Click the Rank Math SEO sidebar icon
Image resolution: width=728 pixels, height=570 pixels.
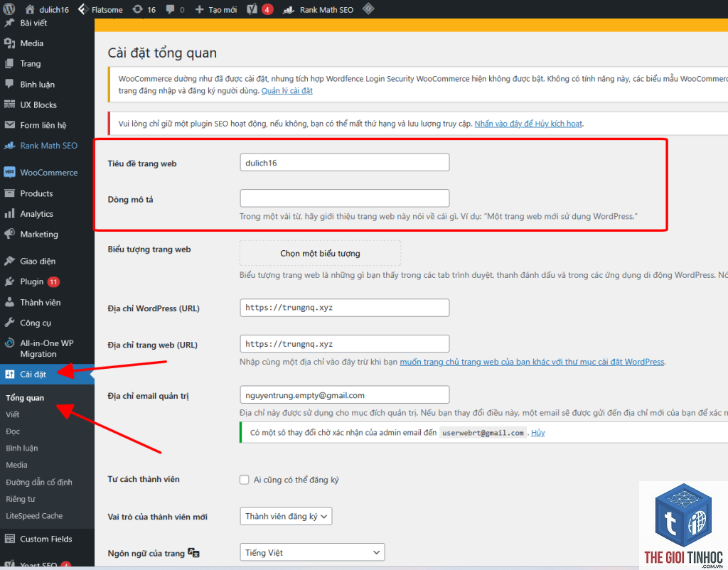(x=9, y=145)
